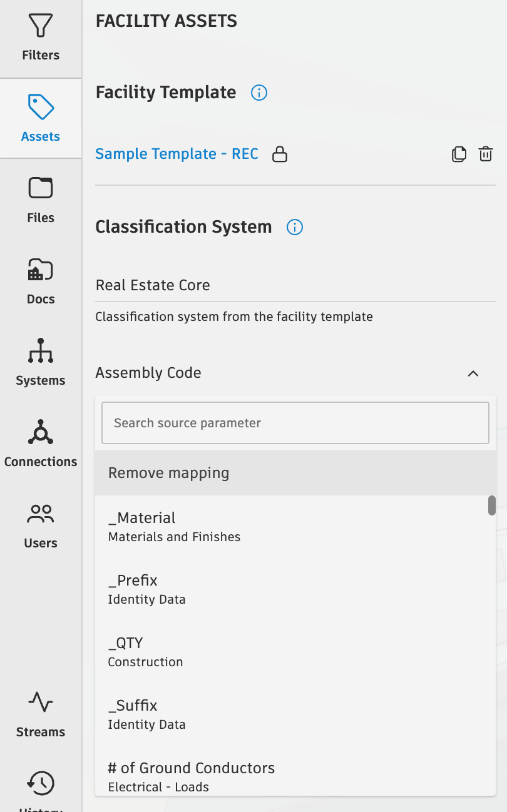Open the Docs panel
This screenshot has width=507, height=812.
click(41, 281)
